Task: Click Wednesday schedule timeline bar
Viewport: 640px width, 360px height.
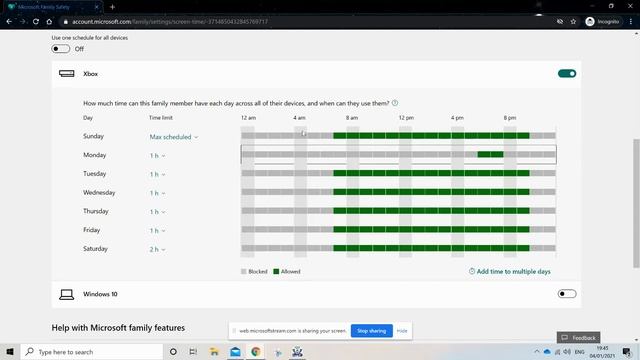Action: 398,192
